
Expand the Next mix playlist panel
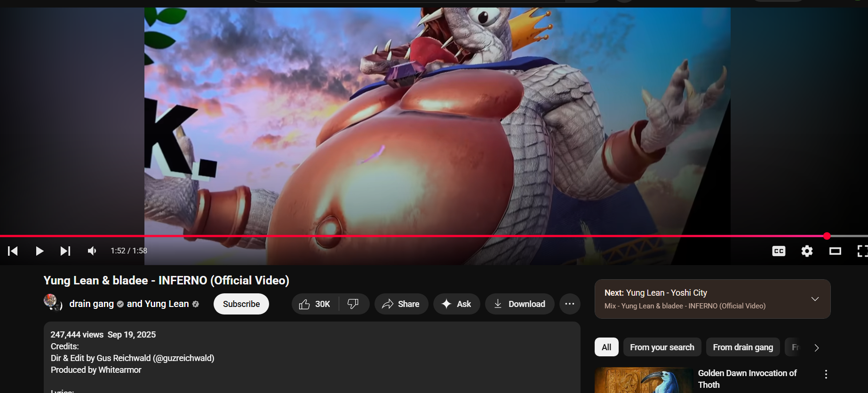pyautogui.click(x=815, y=299)
